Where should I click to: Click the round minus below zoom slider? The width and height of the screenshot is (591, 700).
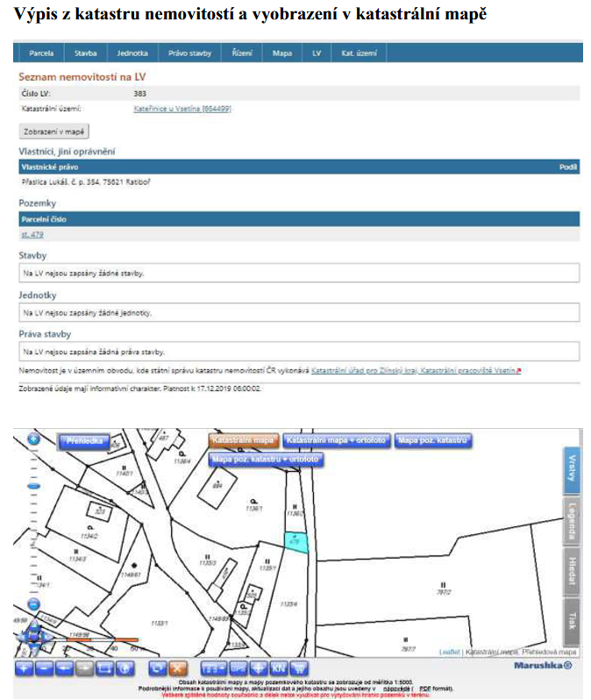pyautogui.click(x=33, y=604)
